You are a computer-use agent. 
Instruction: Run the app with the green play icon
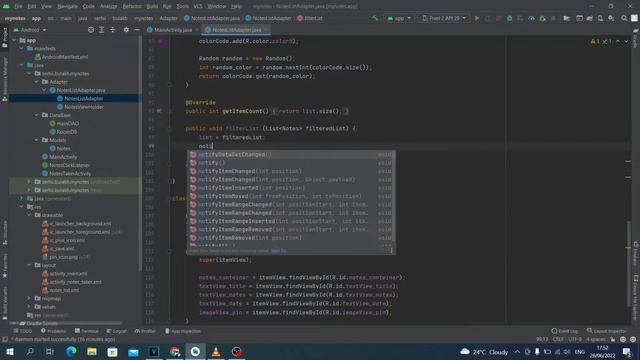(476, 18)
